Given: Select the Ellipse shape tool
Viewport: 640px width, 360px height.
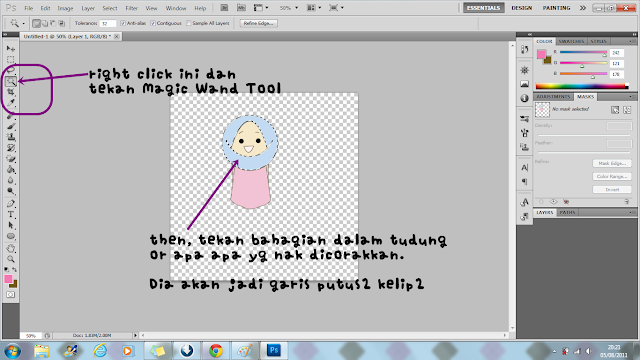Looking at the screenshot, I should [x=11, y=236].
